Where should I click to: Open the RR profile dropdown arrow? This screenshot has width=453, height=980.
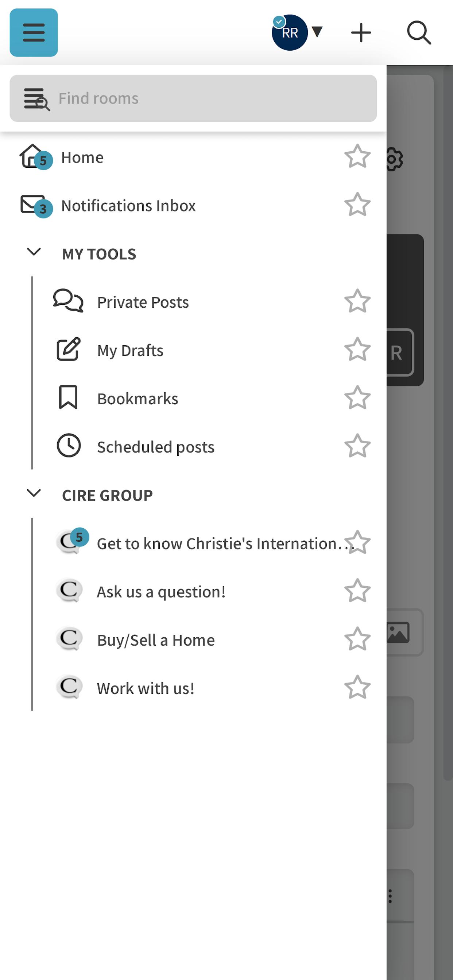pyautogui.click(x=317, y=32)
